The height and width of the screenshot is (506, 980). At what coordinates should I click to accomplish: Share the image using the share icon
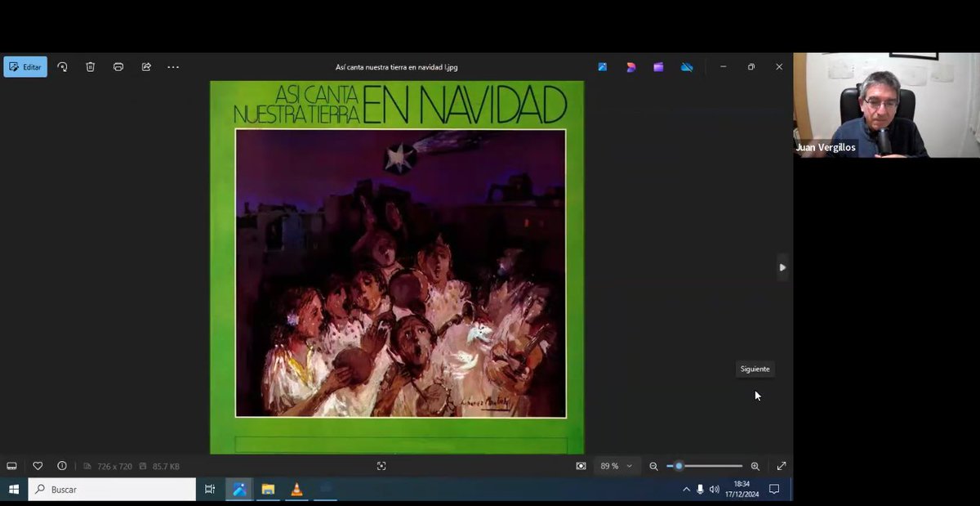click(x=146, y=67)
